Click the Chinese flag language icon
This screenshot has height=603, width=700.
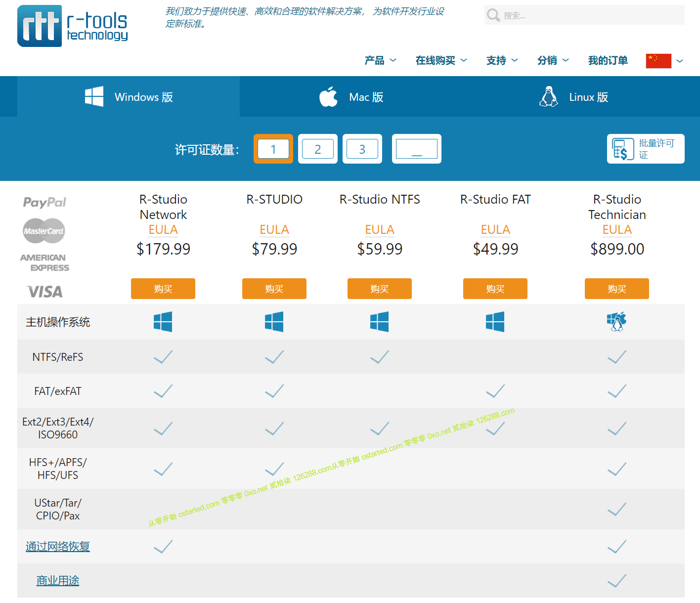tap(658, 61)
